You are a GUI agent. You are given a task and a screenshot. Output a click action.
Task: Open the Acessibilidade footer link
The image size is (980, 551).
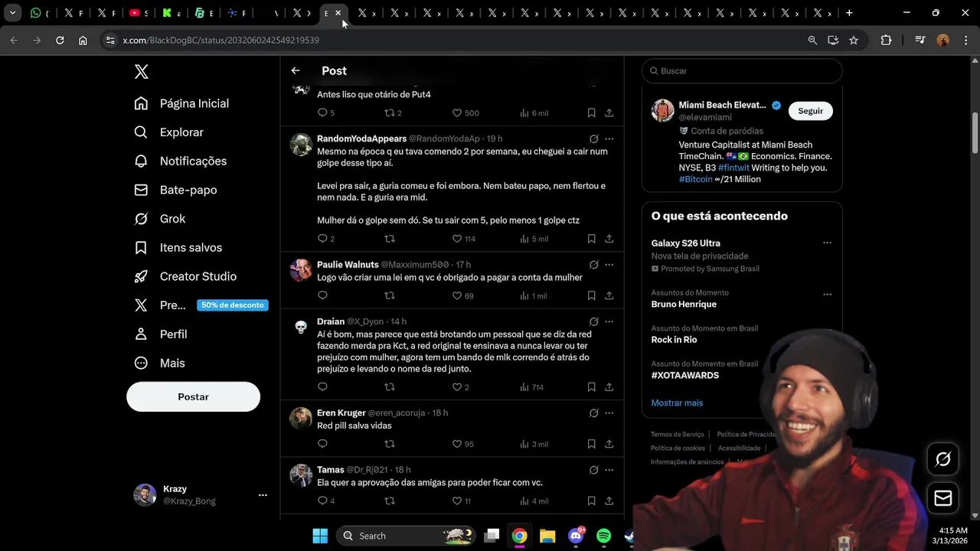[x=739, y=448]
